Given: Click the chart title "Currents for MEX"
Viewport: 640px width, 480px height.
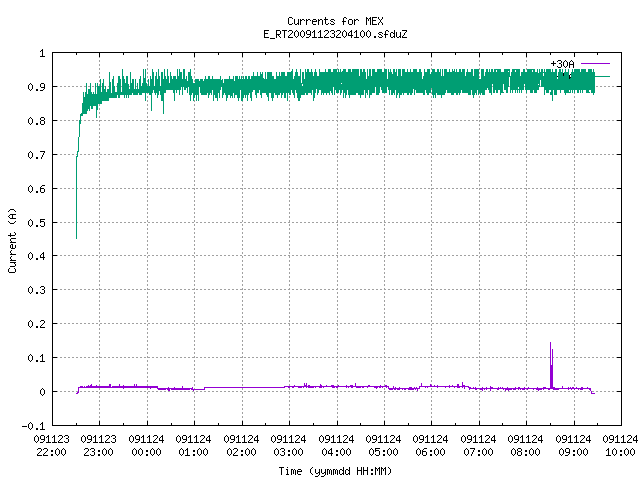Looking at the screenshot, I should [x=335, y=21].
